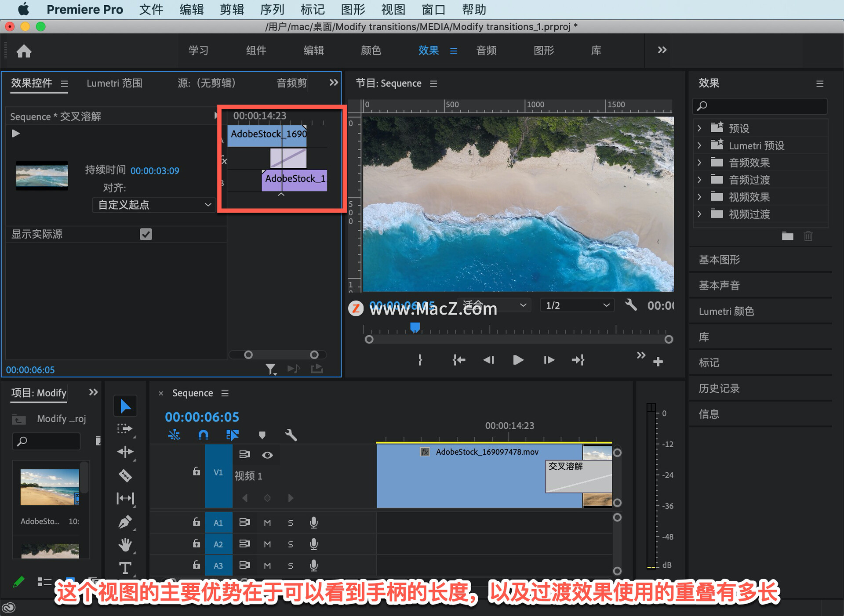Image resolution: width=844 pixels, height=616 pixels.
Task: Select the Hand tool
Action: [x=125, y=545]
